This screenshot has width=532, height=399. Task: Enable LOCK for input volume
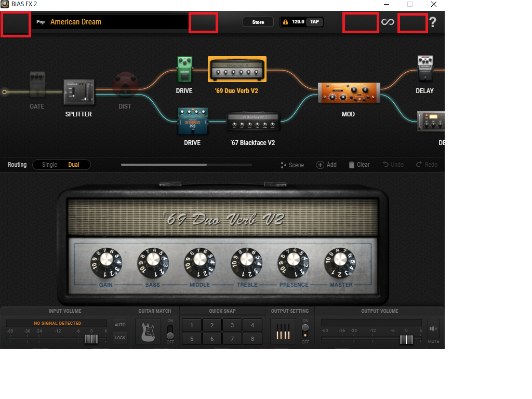coord(120,338)
